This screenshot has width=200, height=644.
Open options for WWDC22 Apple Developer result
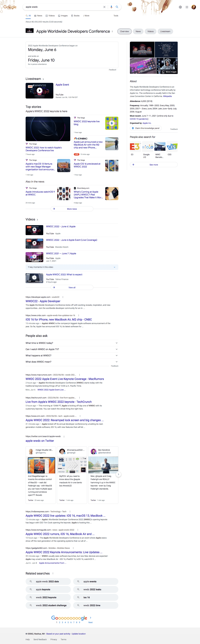pos(63,297)
